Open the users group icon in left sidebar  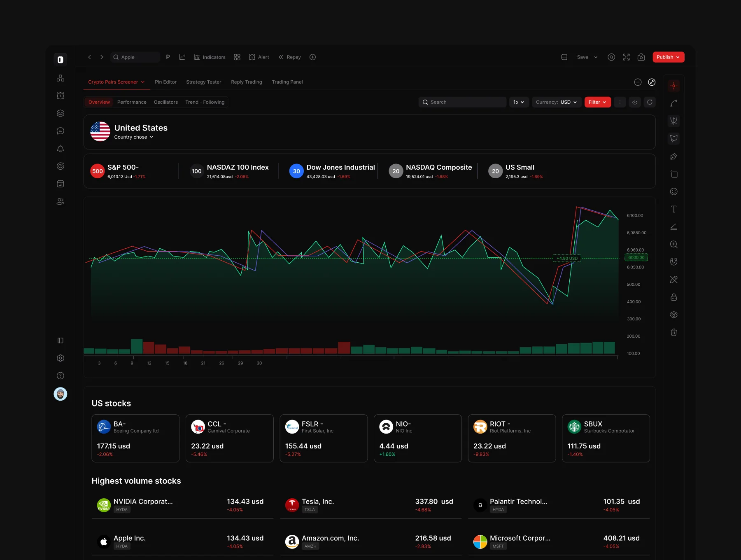[x=61, y=201]
